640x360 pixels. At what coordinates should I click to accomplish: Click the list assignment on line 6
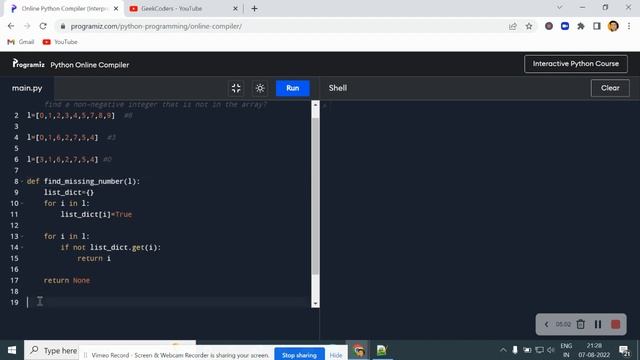pos(62,160)
